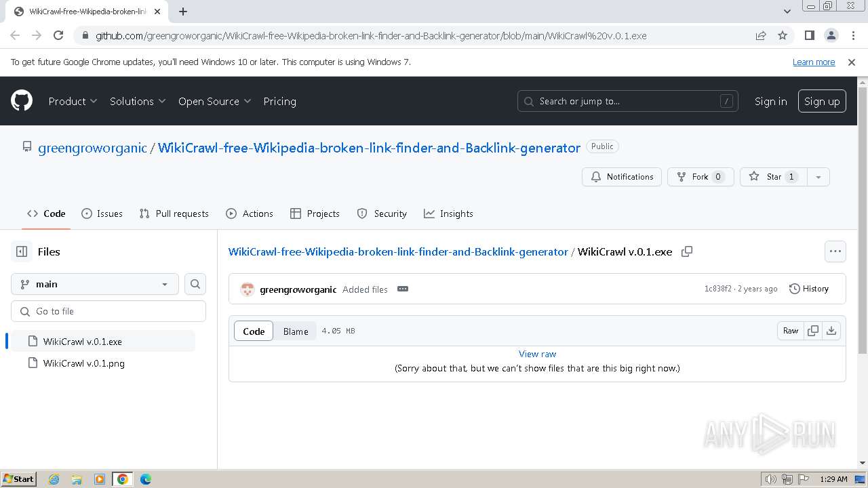Screen dimensions: 868x488
Task: Open commit 1c838f2 link
Action: point(717,289)
